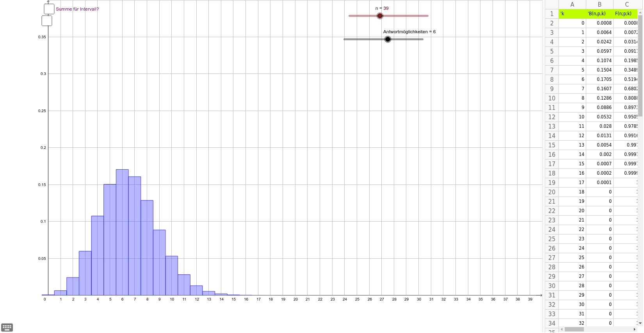The height and width of the screenshot is (333, 644).
Task: Select cell with value 0.0886
Action: click(600, 107)
